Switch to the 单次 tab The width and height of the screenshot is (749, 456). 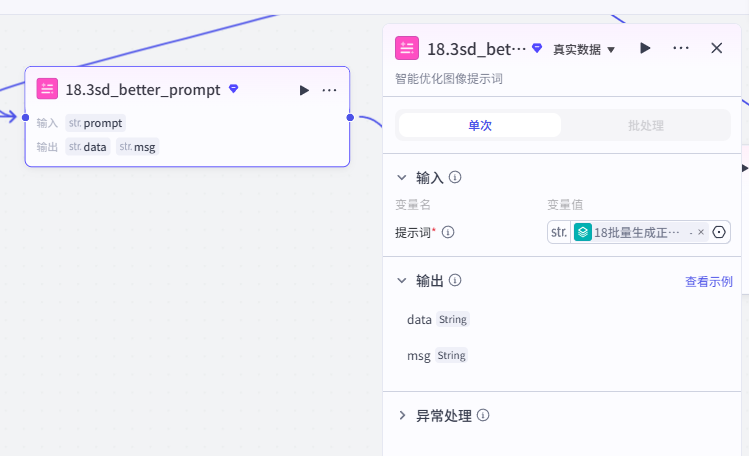coord(480,125)
